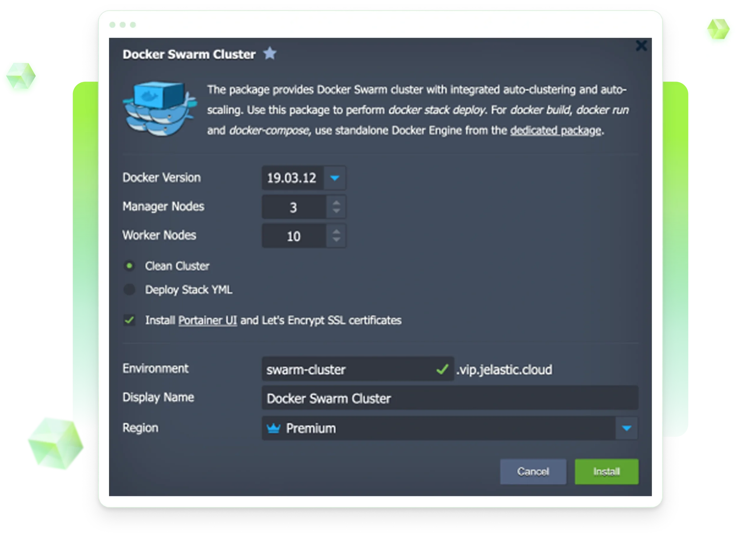Increase Worker Nodes with up arrow
Image resolution: width=756 pixels, height=537 pixels.
336,231
